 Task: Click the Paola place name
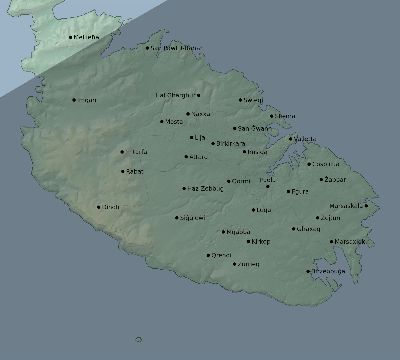267,180
